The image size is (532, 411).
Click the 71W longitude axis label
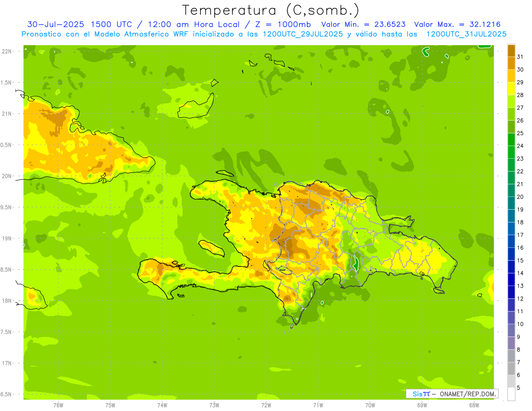point(318,405)
